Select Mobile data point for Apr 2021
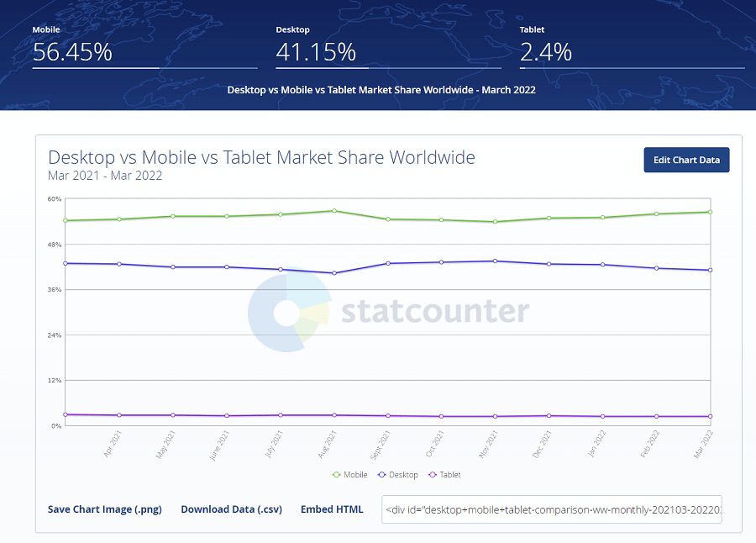The image size is (756, 543). point(119,219)
